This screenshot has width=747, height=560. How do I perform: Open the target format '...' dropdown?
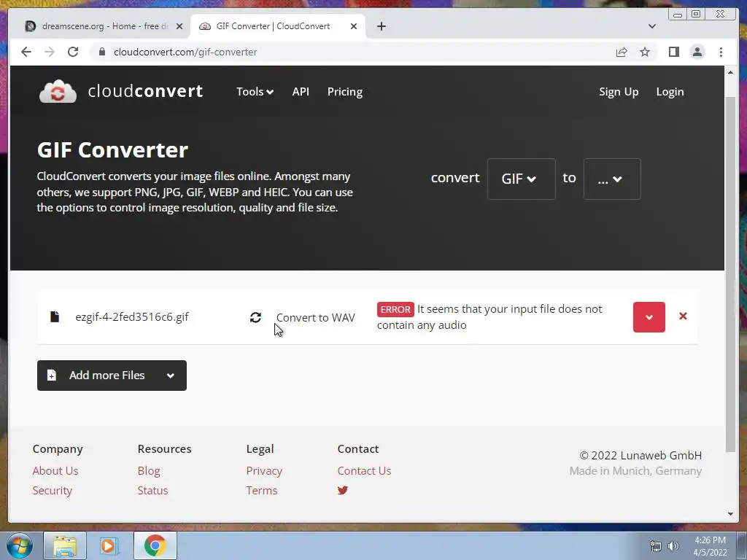coord(612,179)
